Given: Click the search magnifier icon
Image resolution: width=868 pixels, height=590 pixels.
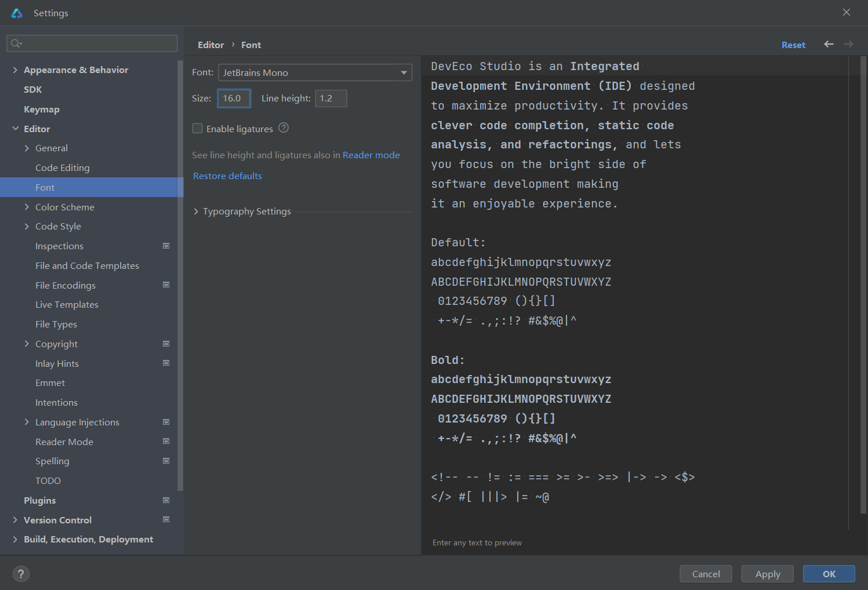Looking at the screenshot, I should (x=16, y=43).
